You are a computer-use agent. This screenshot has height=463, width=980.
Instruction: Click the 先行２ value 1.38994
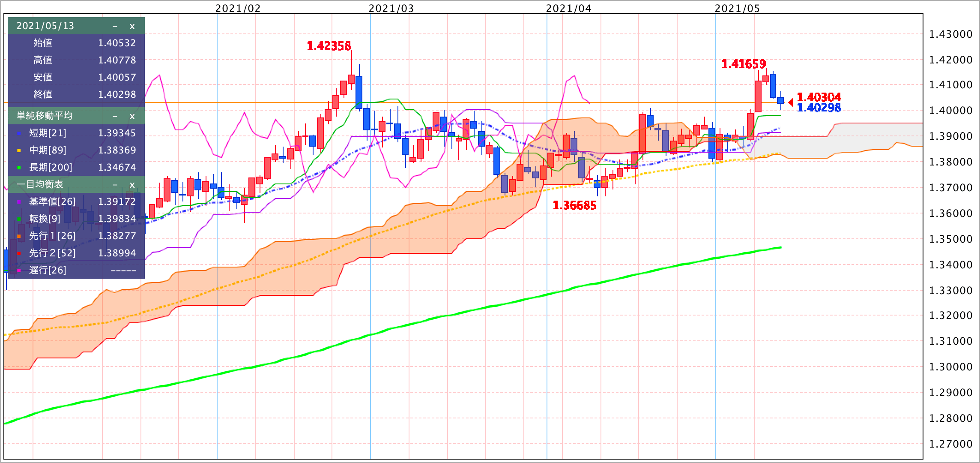click(x=117, y=253)
